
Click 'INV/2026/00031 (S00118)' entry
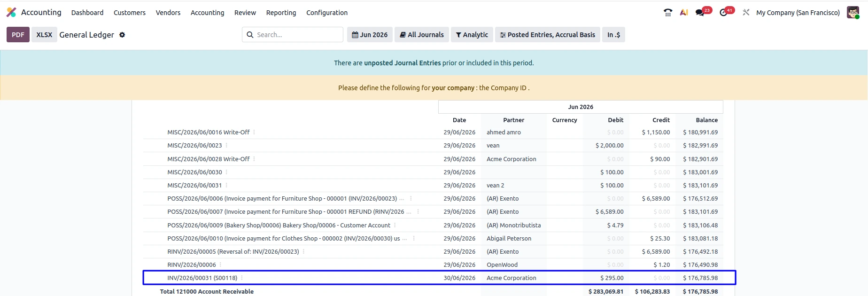(202, 278)
